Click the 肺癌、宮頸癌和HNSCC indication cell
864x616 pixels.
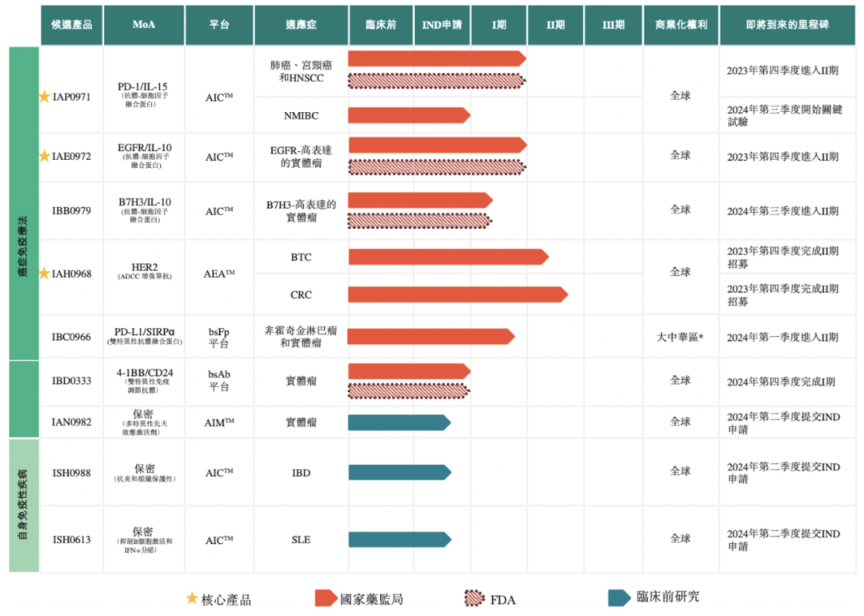click(x=301, y=72)
